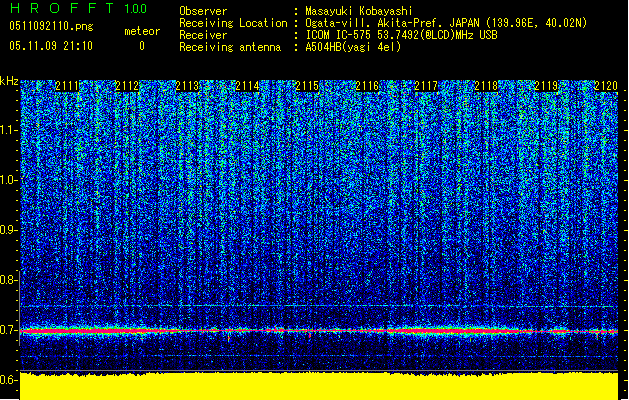
Task: Click the 2120 time marker
Action: tap(605, 86)
